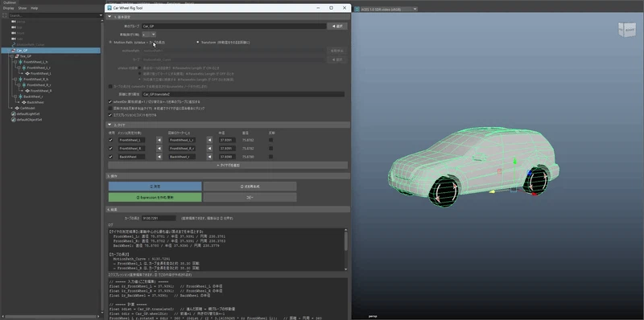Click arrow button next to FrontWheel_R_r field
Viewport: 644px width, 320px height.
pyautogui.click(x=209, y=148)
